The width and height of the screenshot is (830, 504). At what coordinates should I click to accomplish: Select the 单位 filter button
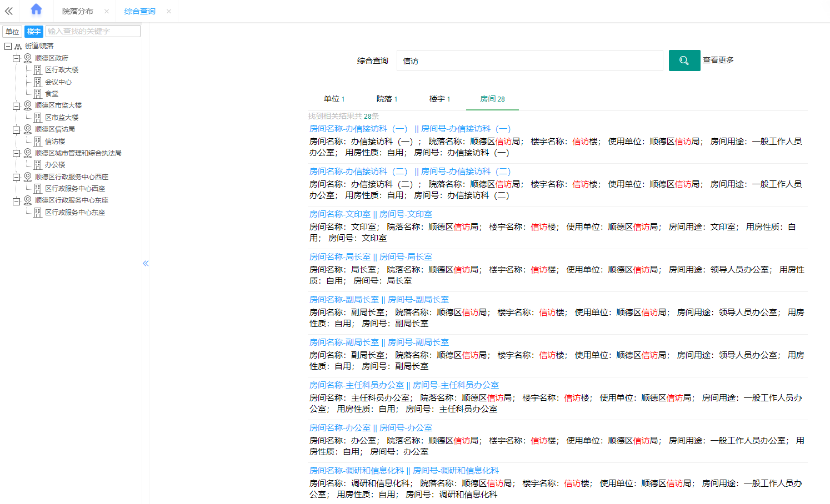(12, 32)
